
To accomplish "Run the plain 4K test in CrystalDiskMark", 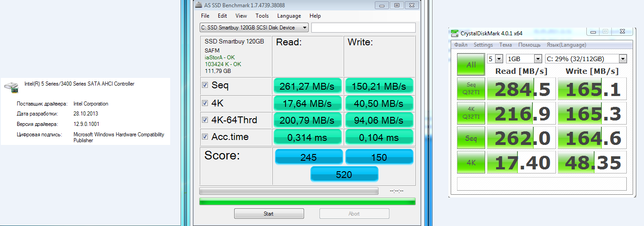I will click(471, 162).
